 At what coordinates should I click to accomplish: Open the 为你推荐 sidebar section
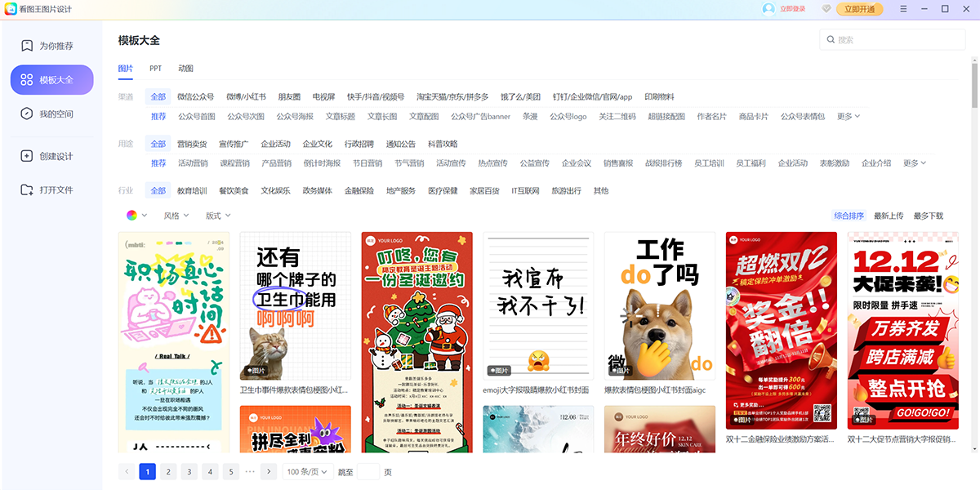[x=51, y=45]
